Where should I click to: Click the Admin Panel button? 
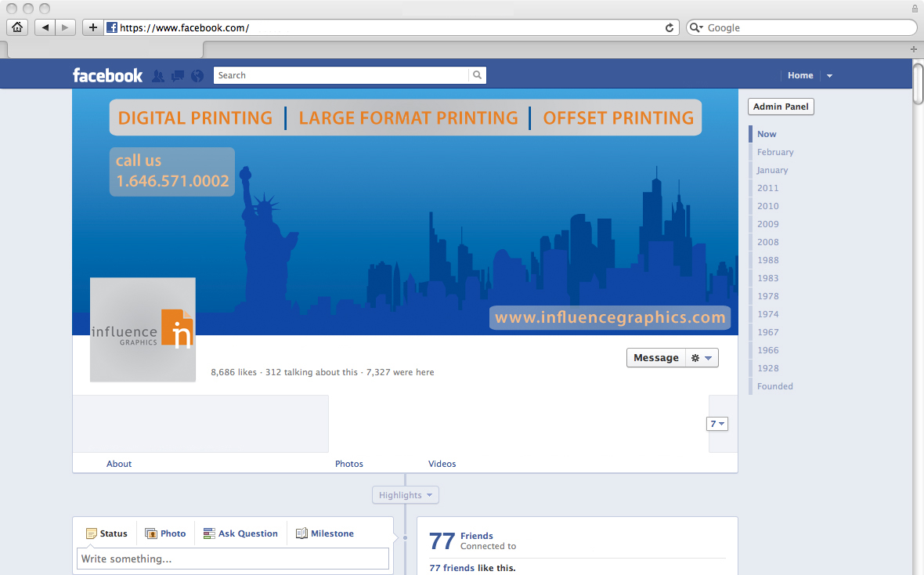781,107
